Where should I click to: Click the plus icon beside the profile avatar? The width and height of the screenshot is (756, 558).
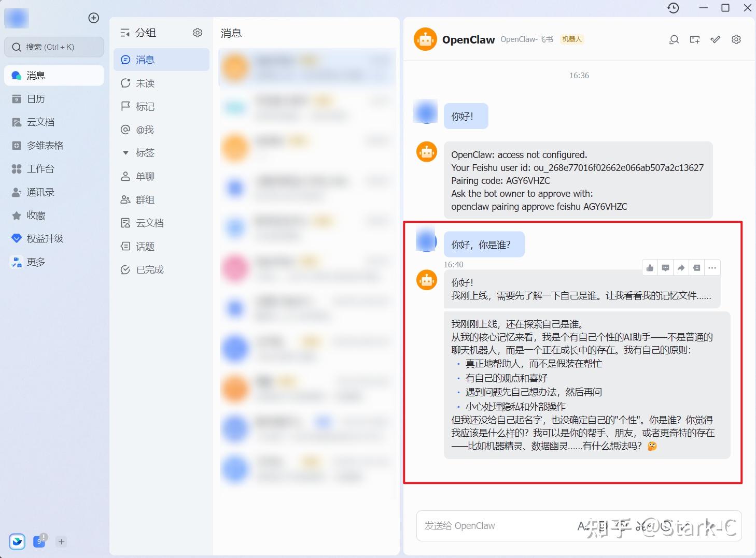pos(94,18)
